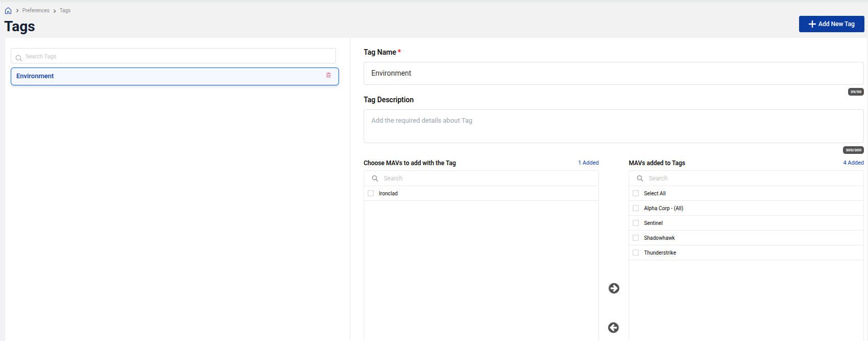The width and height of the screenshot is (868, 341).
Task: Click the right arrow to add MAVs
Action: (x=614, y=288)
